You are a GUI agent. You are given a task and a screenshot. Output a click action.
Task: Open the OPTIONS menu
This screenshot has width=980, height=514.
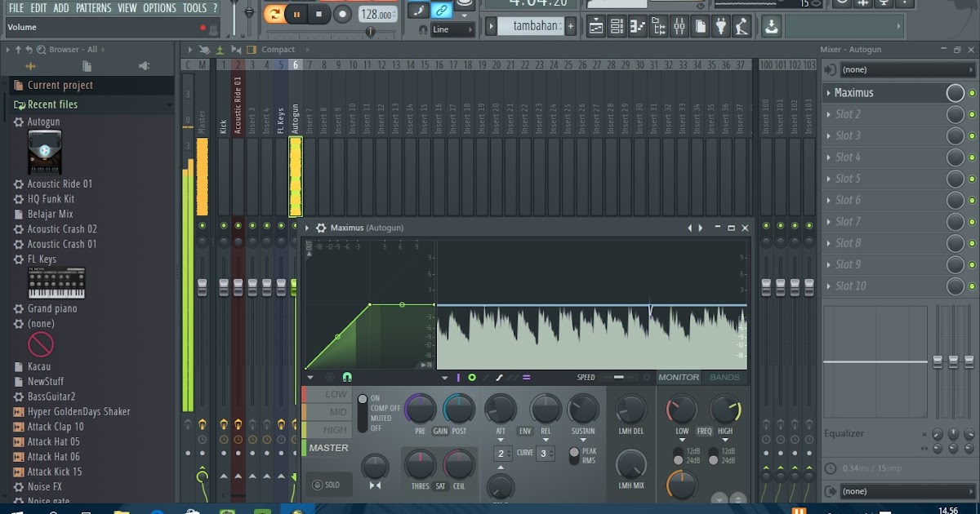tap(159, 8)
